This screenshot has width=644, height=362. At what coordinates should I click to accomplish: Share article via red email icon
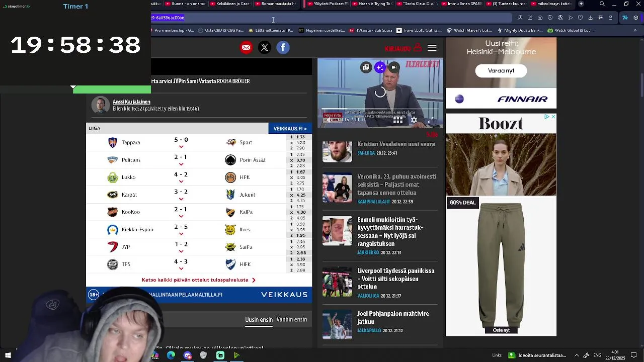click(246, 48)
